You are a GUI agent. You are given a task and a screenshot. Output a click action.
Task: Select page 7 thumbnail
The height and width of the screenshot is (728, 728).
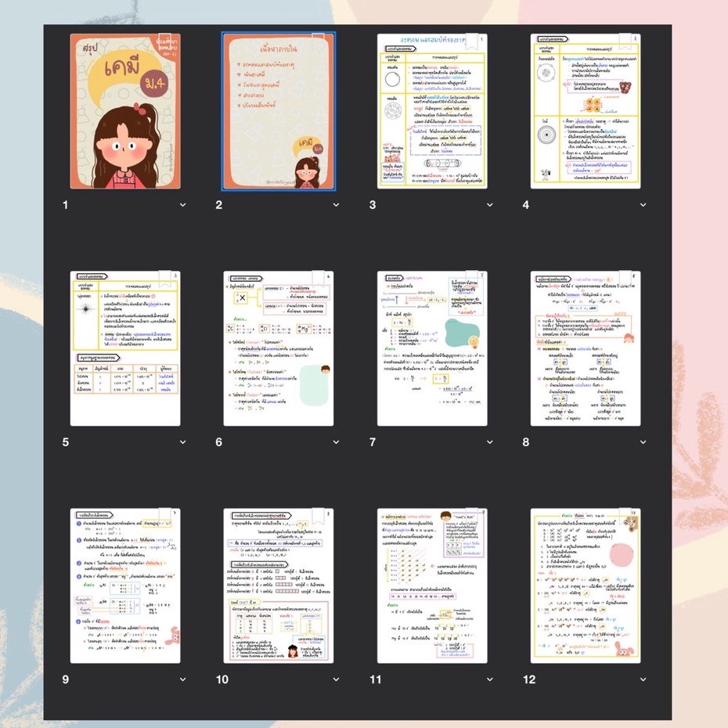point(432,348)
